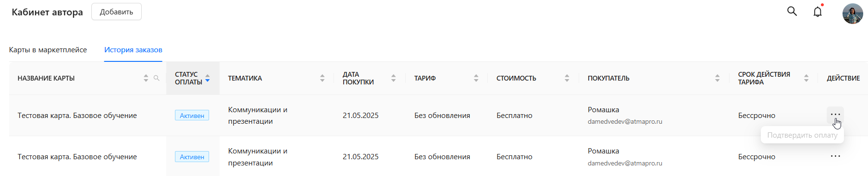
Task: Select the История заказов tab
Action: [x=133, y=50]
